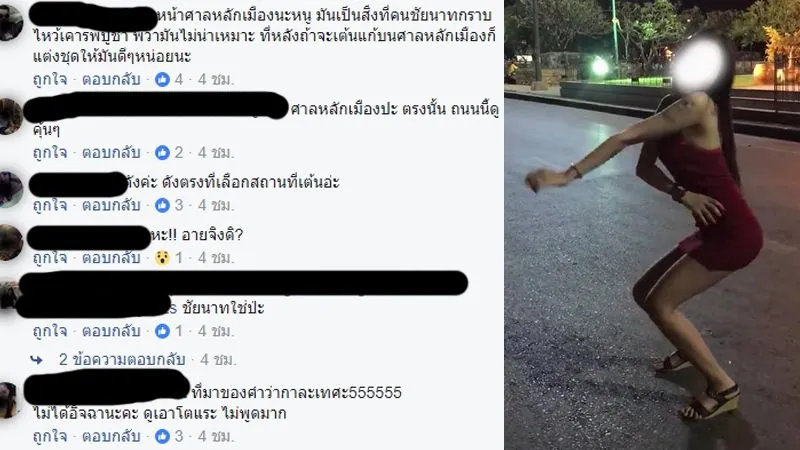Click the like reaction icon showing 4
Screen dimensions: 800x450
[162, 80]
